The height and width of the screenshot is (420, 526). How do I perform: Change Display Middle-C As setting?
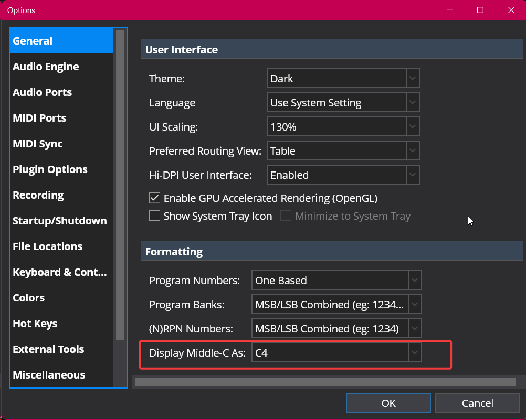pyautogui.click(x=336, y=353)
